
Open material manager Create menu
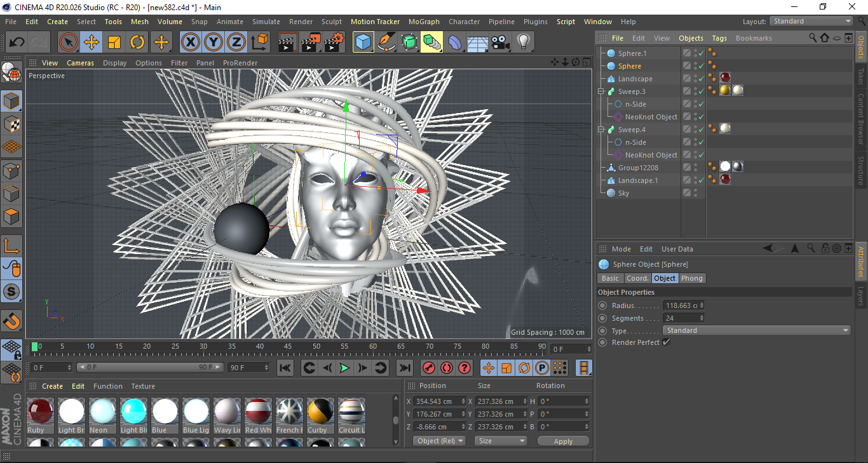click(52, 386)
